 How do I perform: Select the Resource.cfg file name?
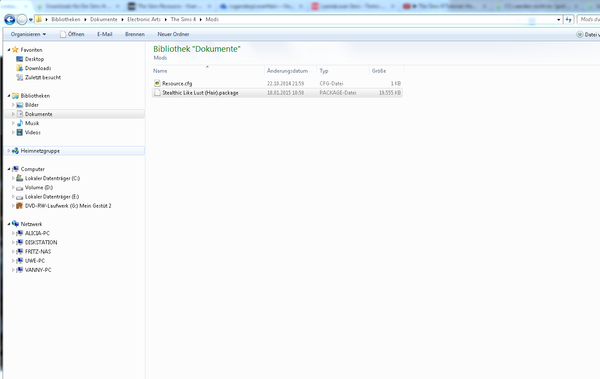(x=177, y=83)
